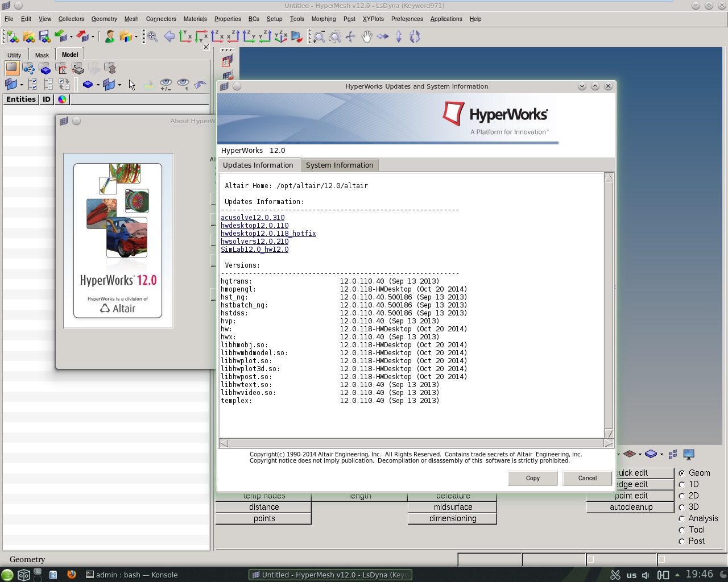Click the Cancel button in dialog
This screenshot has width=728, height=582.
coord(588,478)
